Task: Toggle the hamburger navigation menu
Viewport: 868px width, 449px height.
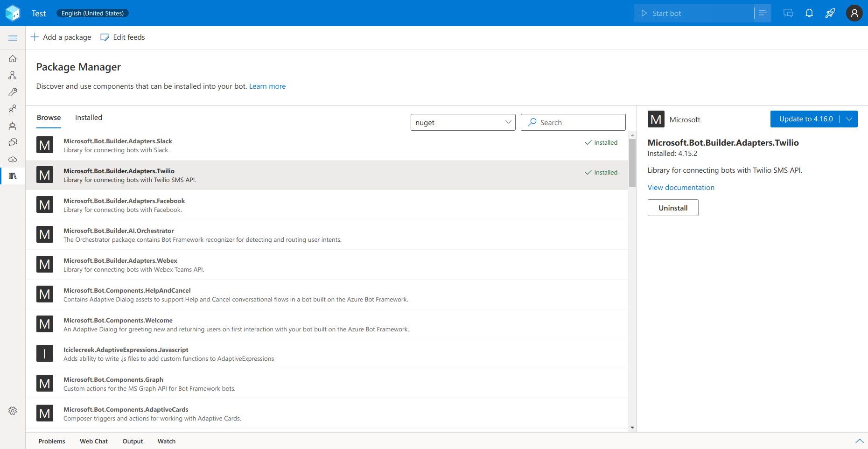Action: pyautogui.click(x=13, y=38)
